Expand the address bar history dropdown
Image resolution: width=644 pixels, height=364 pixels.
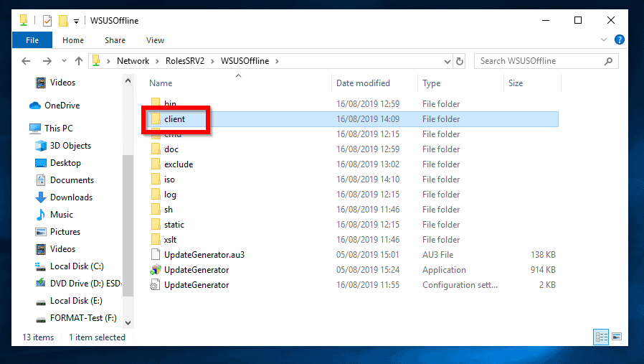448,62
